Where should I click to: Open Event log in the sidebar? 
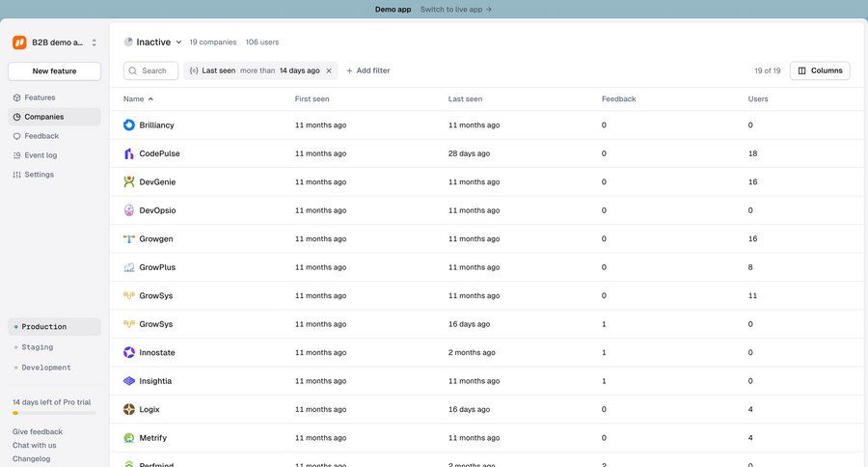coord(54,155)
